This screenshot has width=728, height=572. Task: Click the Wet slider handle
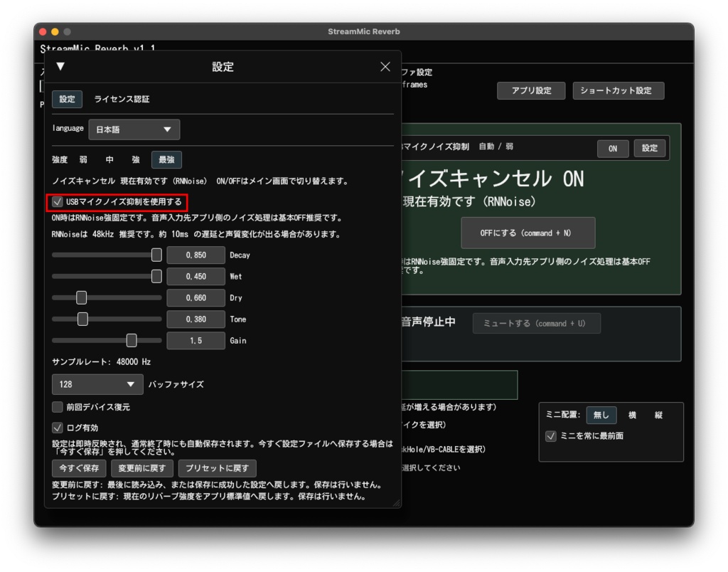pos(156,277)
